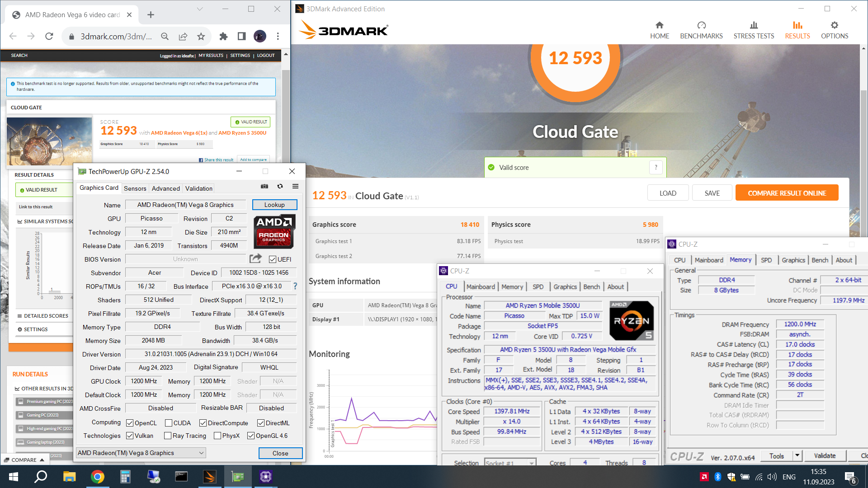Click Bus Interface question mark in GPU-Z
The height and width of the screenshot is (488, 868).
pos(295,286)
